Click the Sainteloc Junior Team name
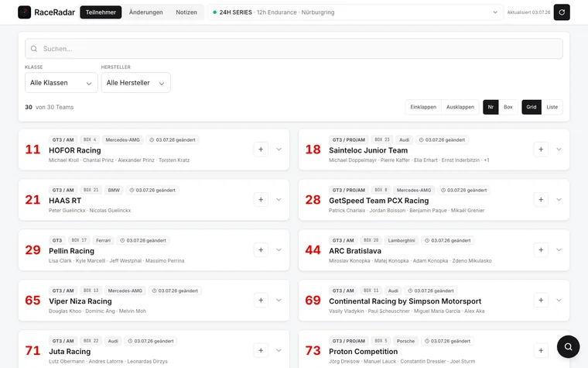This screenshot has width=588, height=368. (x=368, y=150)
